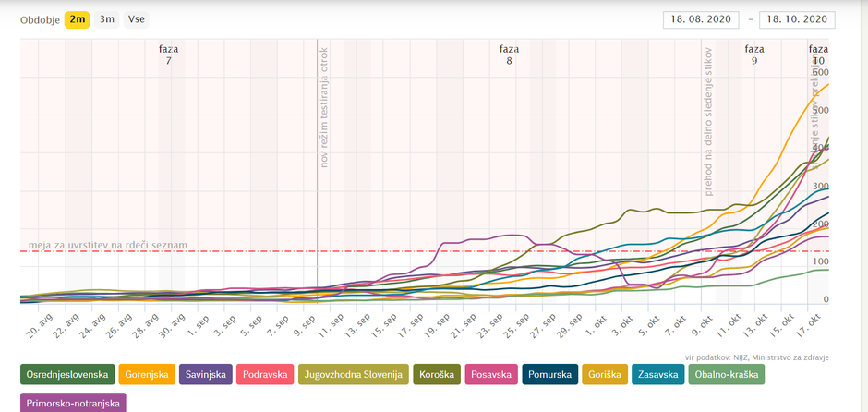Toggle Jugovzhodna Slovenija legend item
Screen dimensions: 868x412
353,374
